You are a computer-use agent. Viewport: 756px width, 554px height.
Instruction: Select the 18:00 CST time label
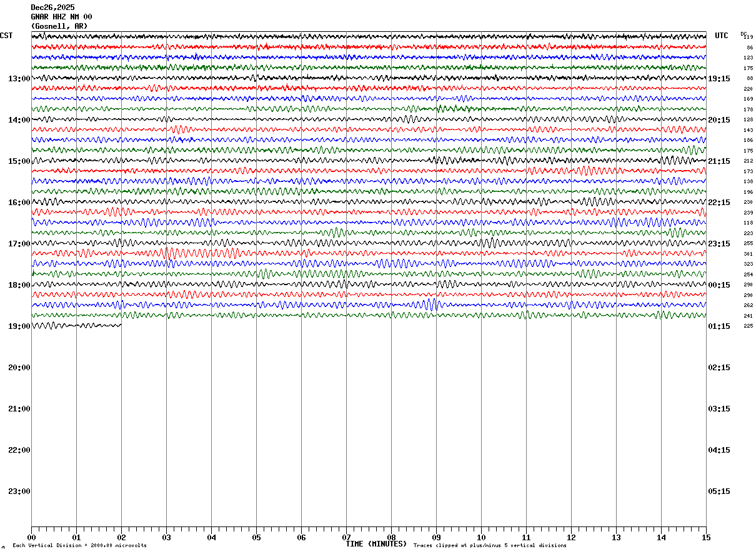[19, 285]
